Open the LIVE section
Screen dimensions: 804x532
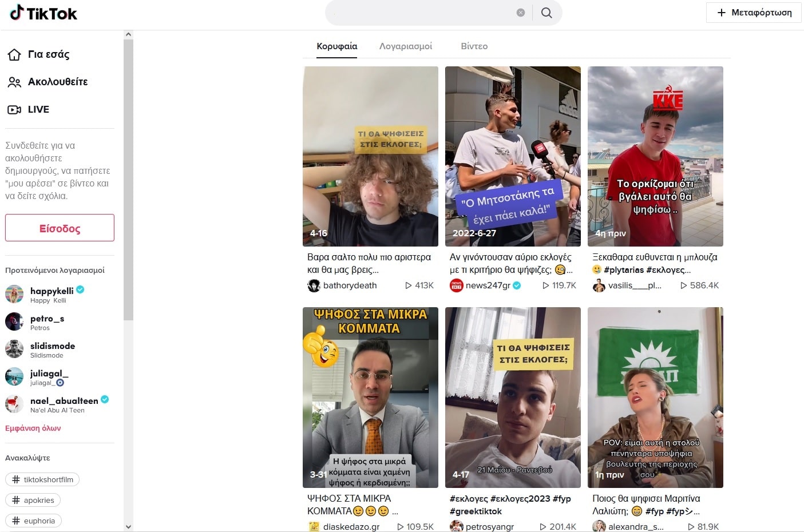pyautogui.click(x=29, y=109)
